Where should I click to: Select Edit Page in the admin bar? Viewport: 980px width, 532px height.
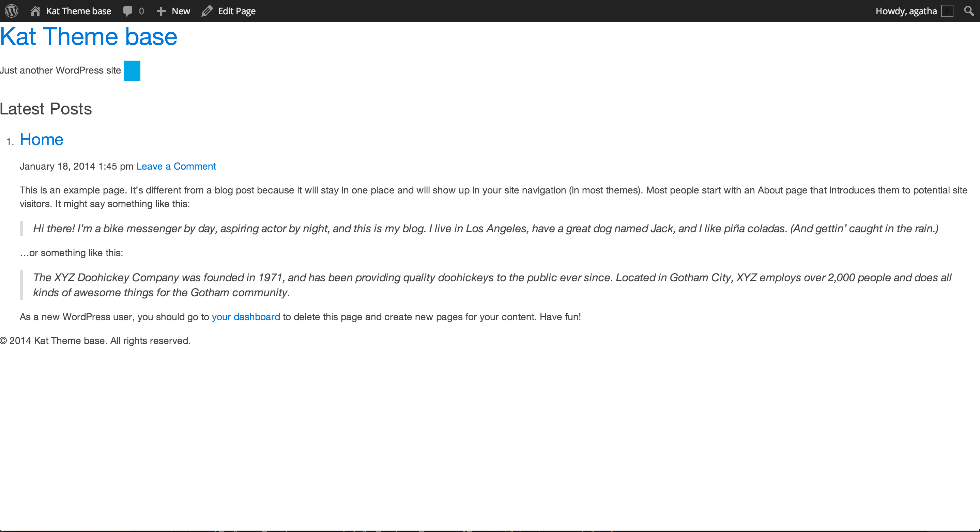coord(236,11)
